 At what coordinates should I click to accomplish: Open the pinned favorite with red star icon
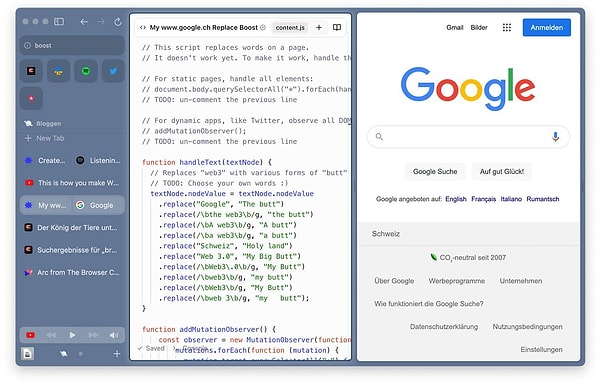pyautogui.click(x=31, y=98)
